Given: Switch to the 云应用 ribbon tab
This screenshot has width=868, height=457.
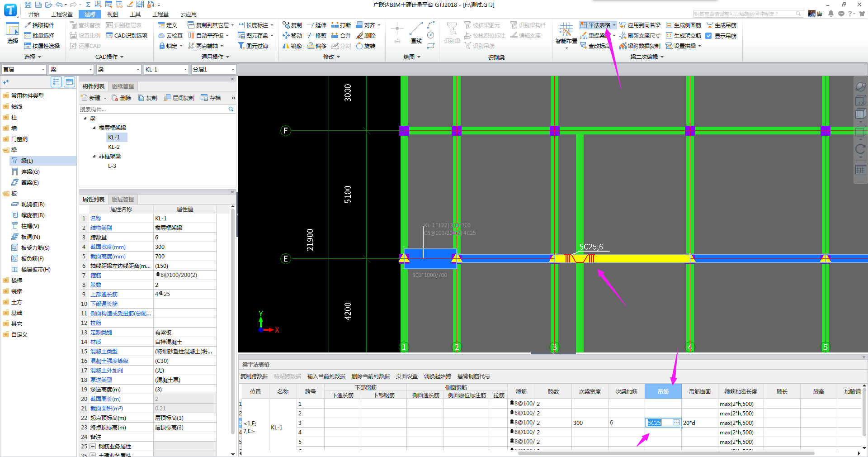Looking at the screenshot, I should [189, 14].
